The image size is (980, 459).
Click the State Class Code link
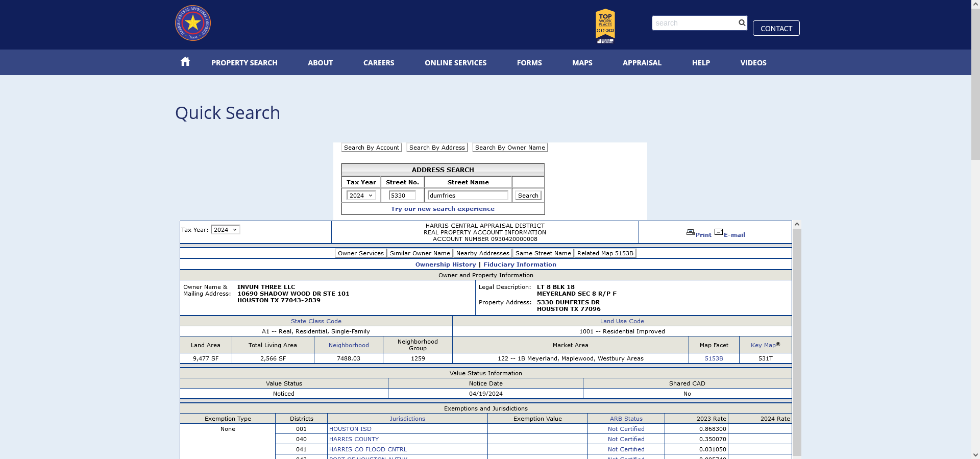point(316,321)
